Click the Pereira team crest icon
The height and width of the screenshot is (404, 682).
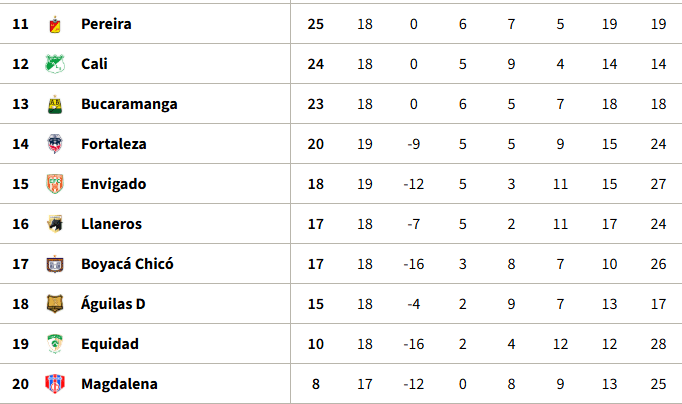click(55, 24)
